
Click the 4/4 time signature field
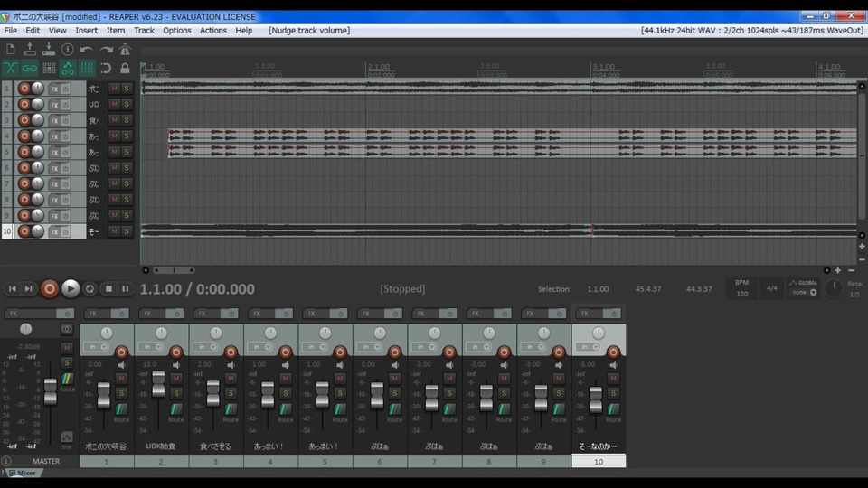coord(771,288)
